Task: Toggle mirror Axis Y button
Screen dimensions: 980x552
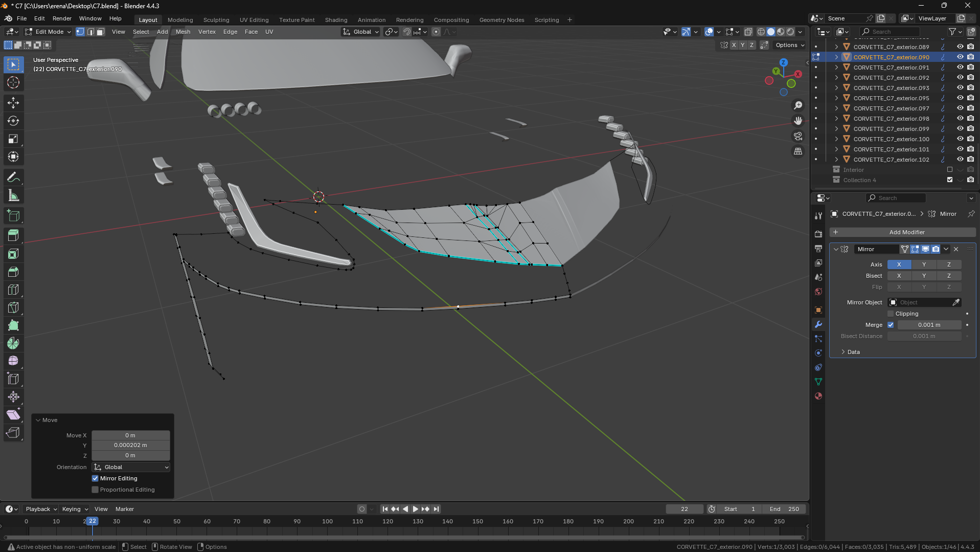Action: 924,264
